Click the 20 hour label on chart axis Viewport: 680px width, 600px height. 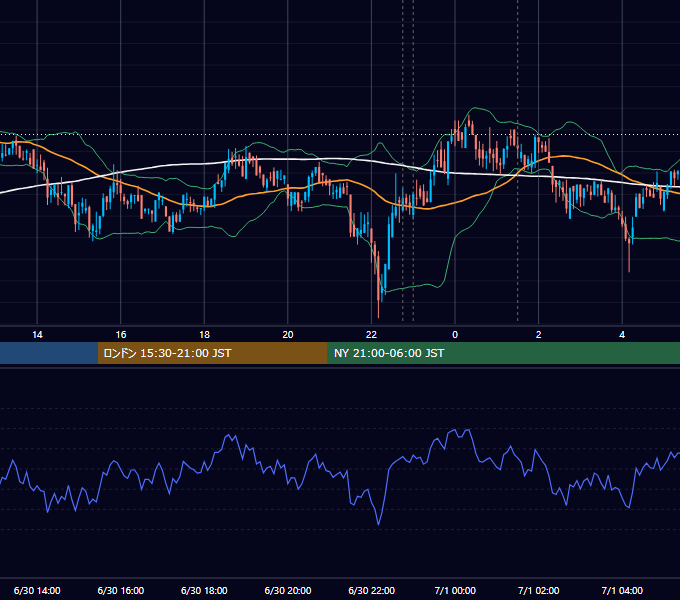coord(288,335)
